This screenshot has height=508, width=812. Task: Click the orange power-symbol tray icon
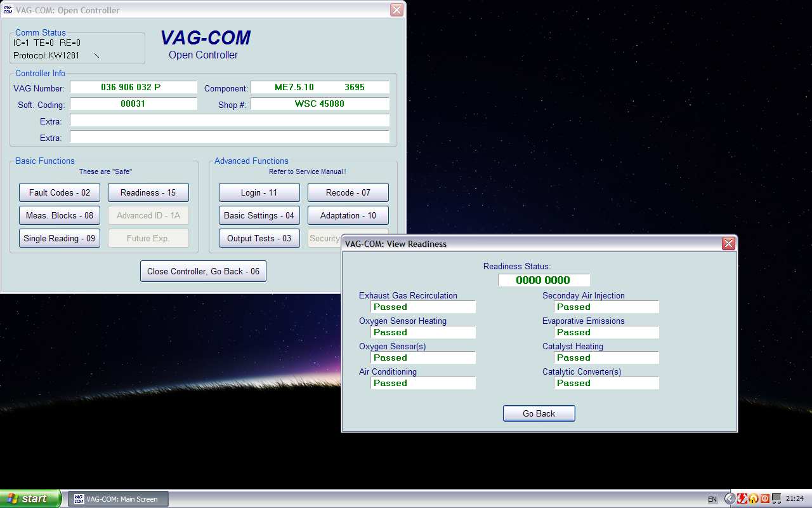click(764, 499)
